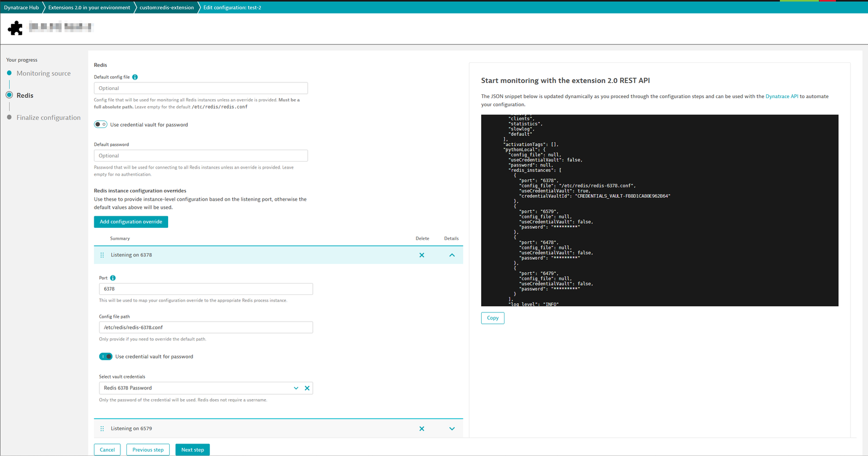Go back with Previous step button
This screenshot has width=868, height=456.
pyautogui.click(x=148, y=449)
